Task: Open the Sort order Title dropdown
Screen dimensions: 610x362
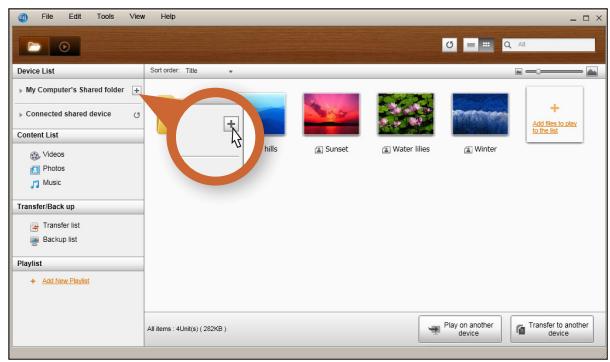Action: tap(209, 71)
